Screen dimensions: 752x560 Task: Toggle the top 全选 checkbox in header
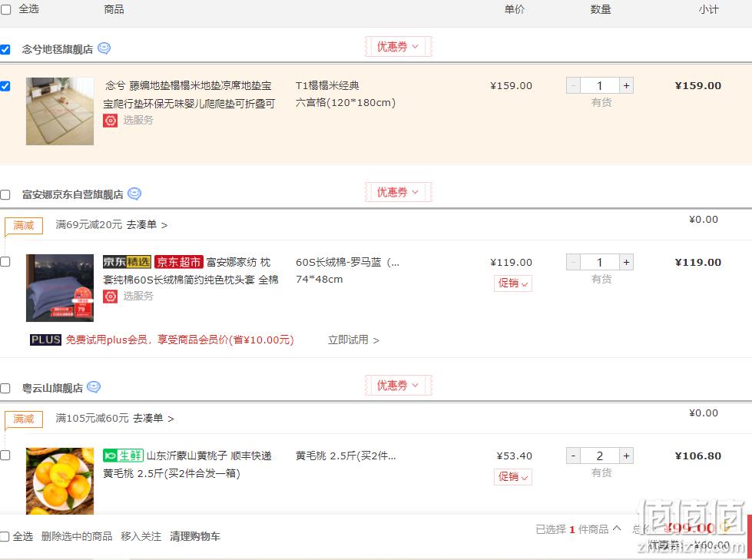[5, 9]
